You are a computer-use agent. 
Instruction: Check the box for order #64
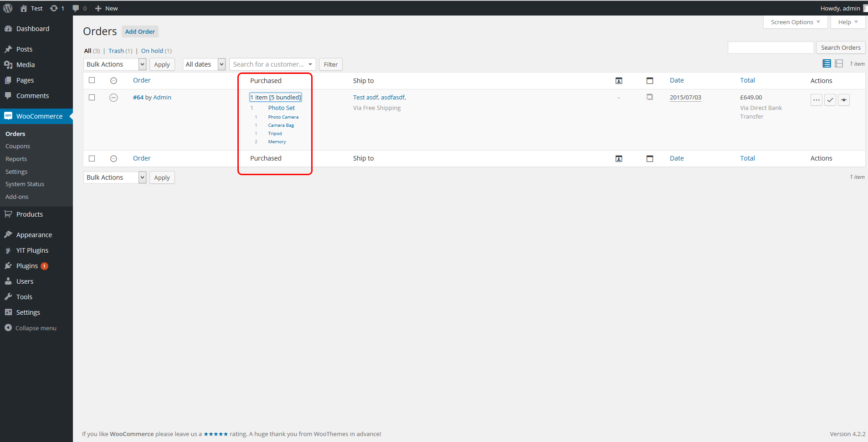tap(92, 98)
